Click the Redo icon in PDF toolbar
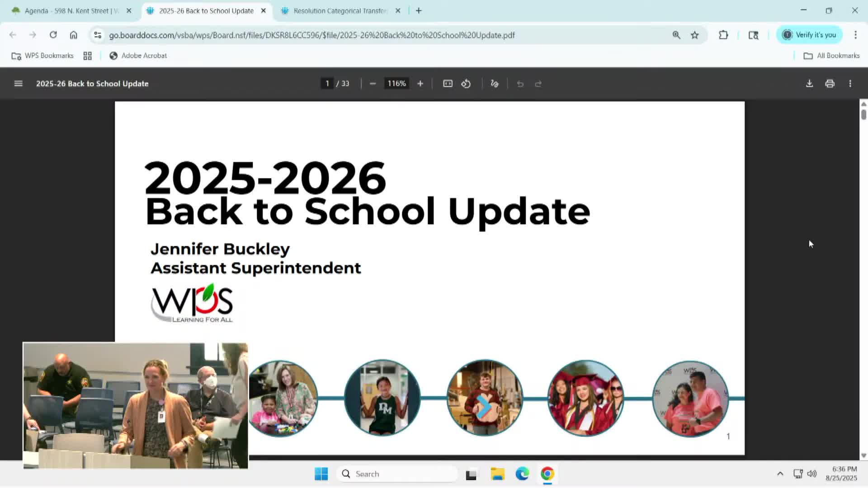 [x=538, y=84]
